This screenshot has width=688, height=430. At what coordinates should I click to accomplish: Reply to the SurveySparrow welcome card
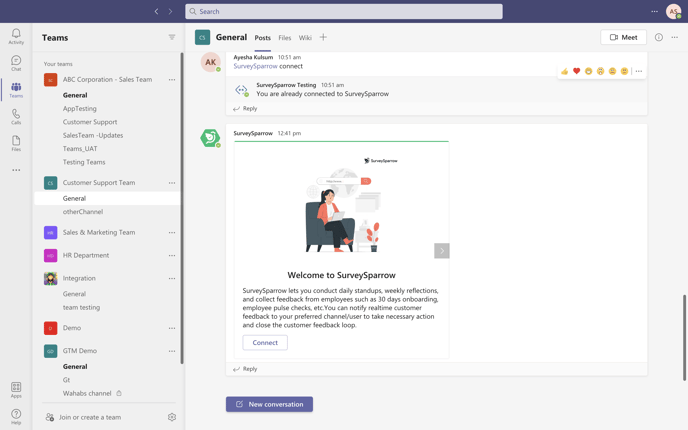click(245, 369)
